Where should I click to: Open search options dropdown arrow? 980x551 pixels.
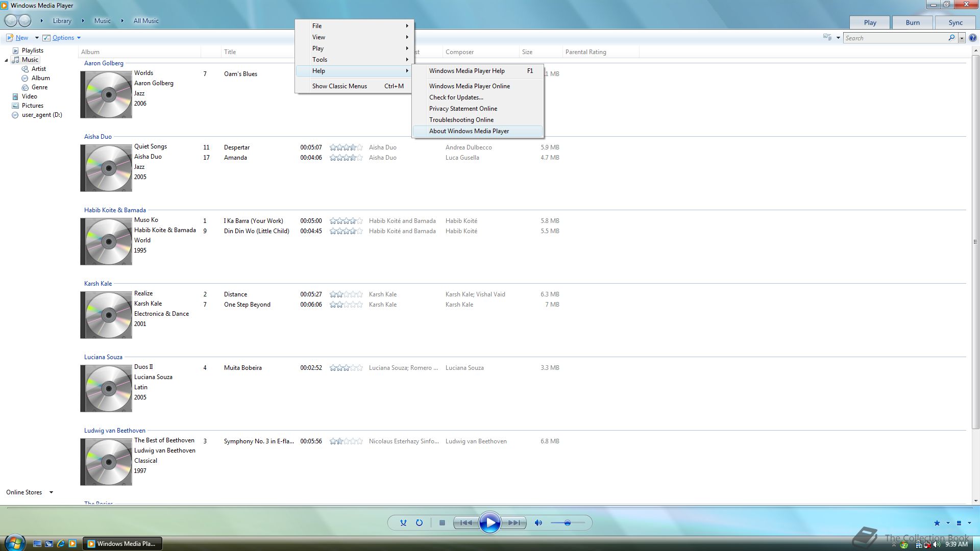tap(962, 38)
